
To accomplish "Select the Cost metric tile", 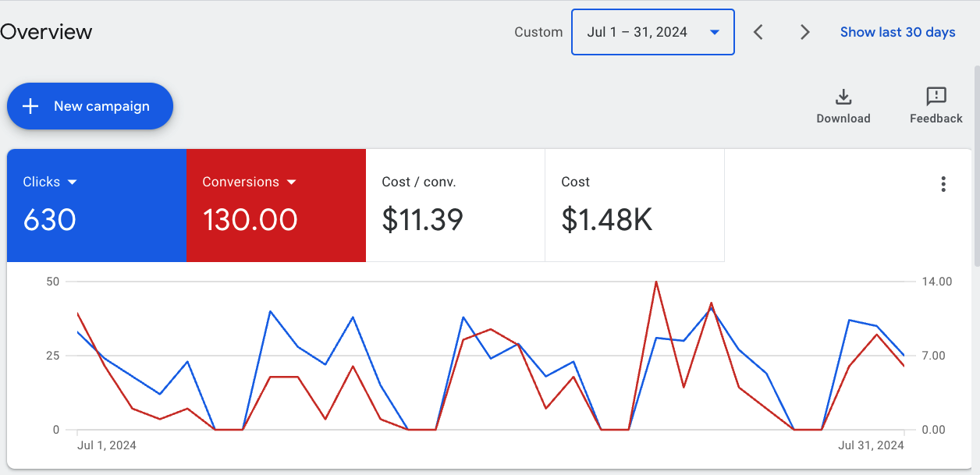I will 634,205.
